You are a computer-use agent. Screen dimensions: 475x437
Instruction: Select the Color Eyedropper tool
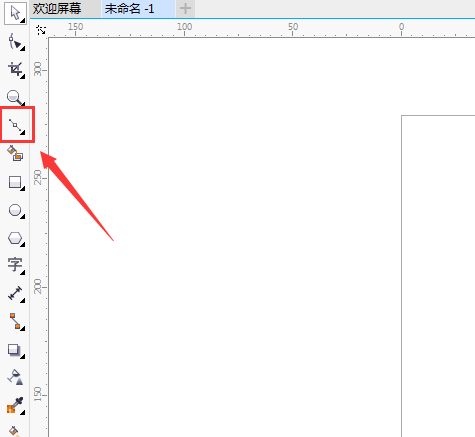pos(15,405)
